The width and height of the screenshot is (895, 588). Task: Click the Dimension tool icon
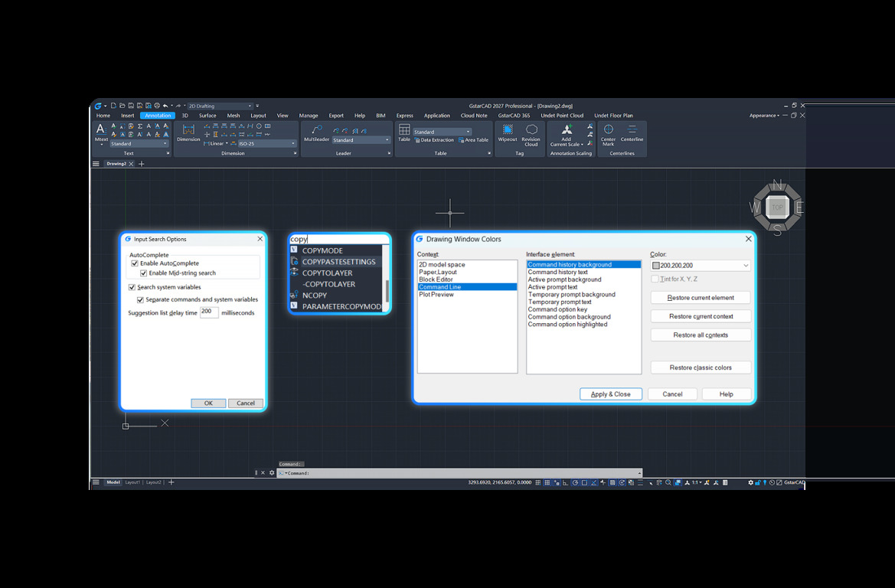(188, 130)
